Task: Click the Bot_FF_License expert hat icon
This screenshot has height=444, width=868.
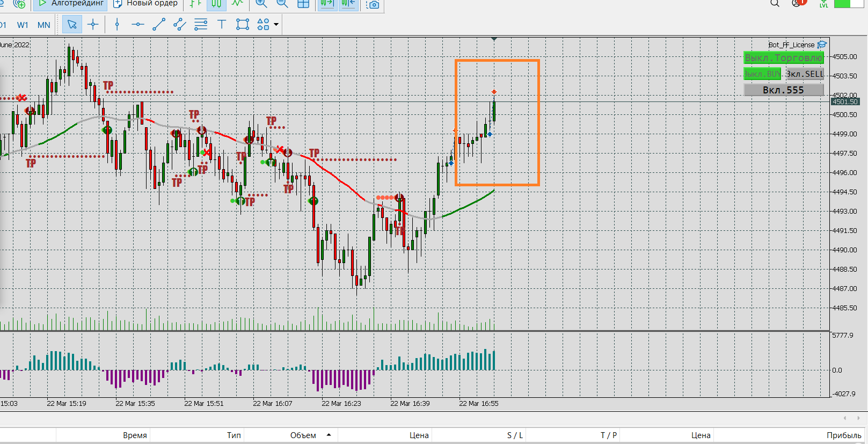Action: pos(822,45)
